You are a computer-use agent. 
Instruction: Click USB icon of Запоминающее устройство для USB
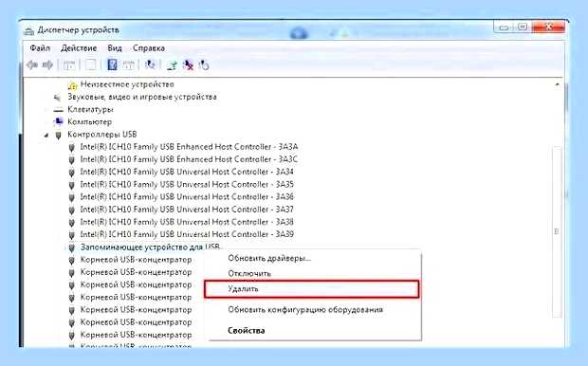72,247
